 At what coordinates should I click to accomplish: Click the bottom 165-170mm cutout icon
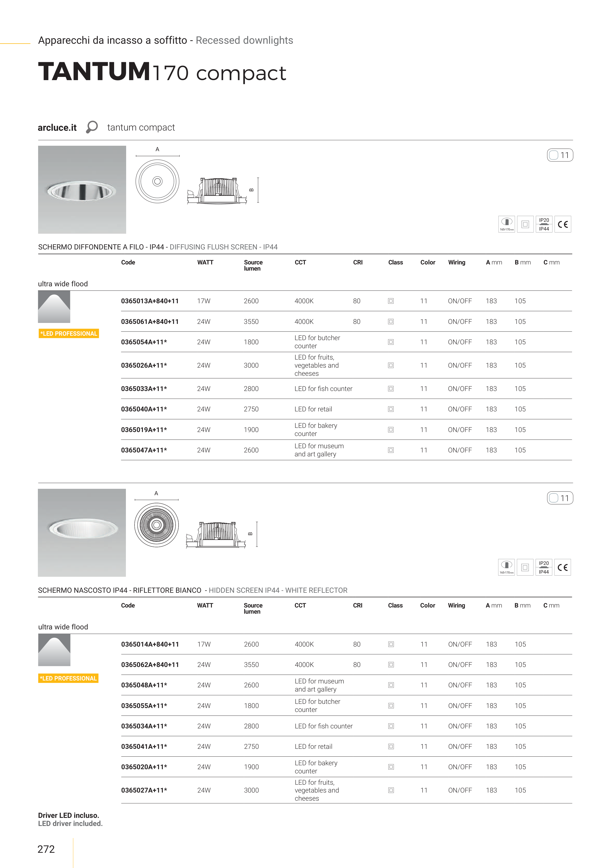click(506, 567)
